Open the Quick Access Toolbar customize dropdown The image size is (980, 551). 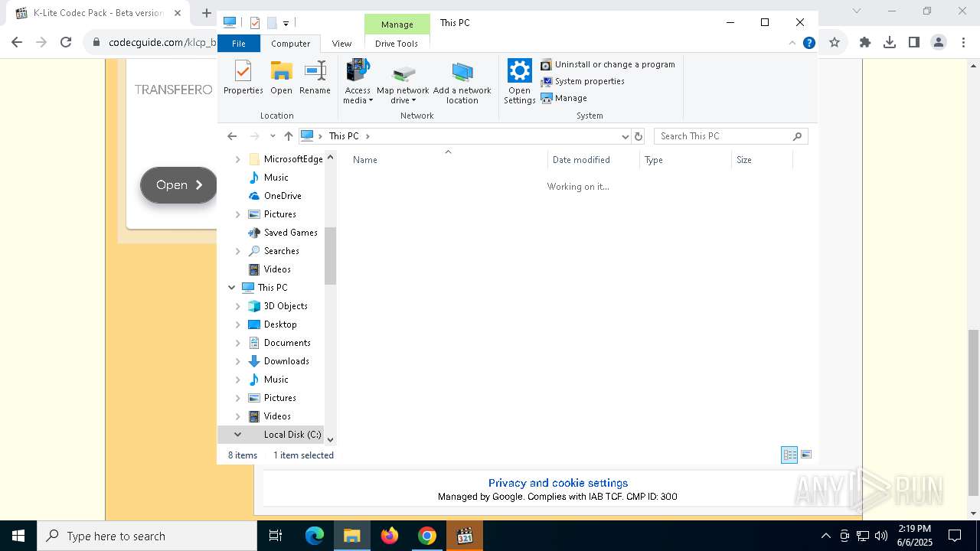pyautogui.click(x=286, y=24)
